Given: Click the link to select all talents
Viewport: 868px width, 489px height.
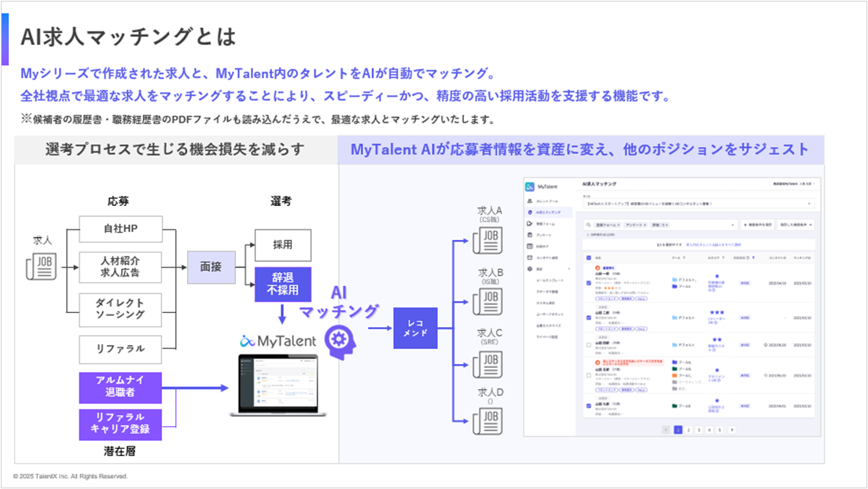Looking at the screenshot, I should click(x=716, y=244).
